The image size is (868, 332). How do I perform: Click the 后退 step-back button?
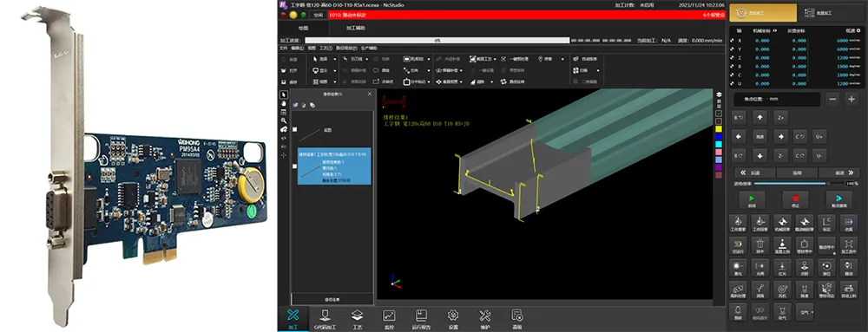pyautogui.click(x=754, y=173)
